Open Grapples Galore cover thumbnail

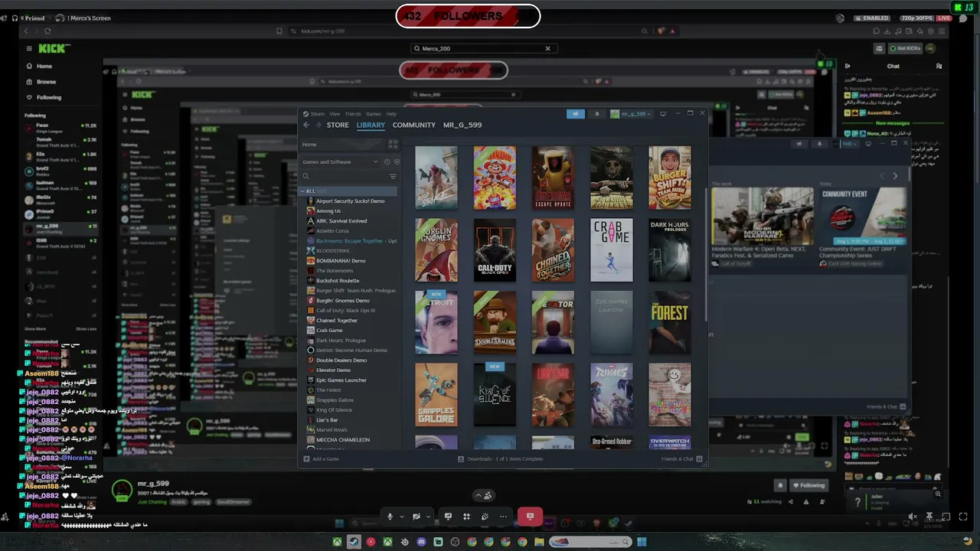(436, 395)
